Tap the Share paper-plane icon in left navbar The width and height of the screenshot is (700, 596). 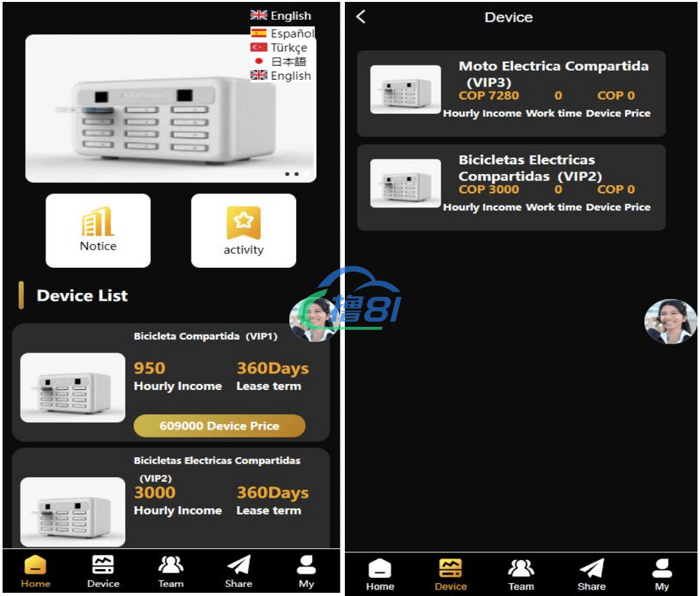[x=238, y=566]
